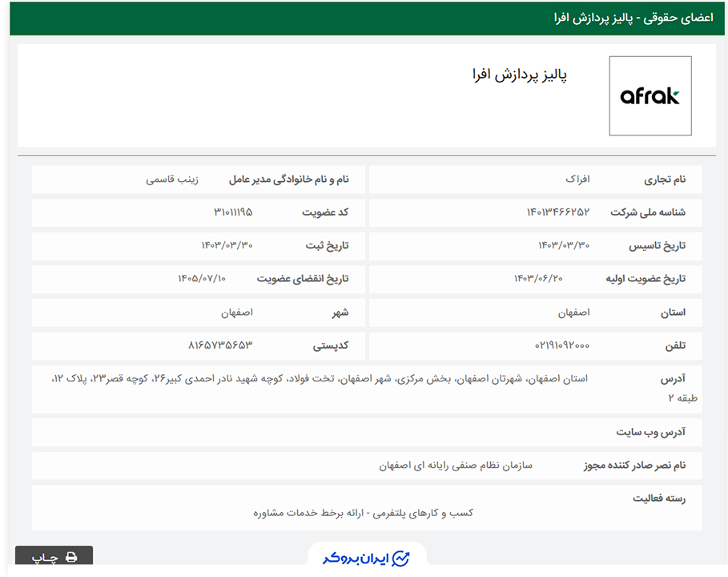Image resolution: width=728 pixels, height=577 pixels.
Task: Click the کدپستی label
Action: pos(331,345)
